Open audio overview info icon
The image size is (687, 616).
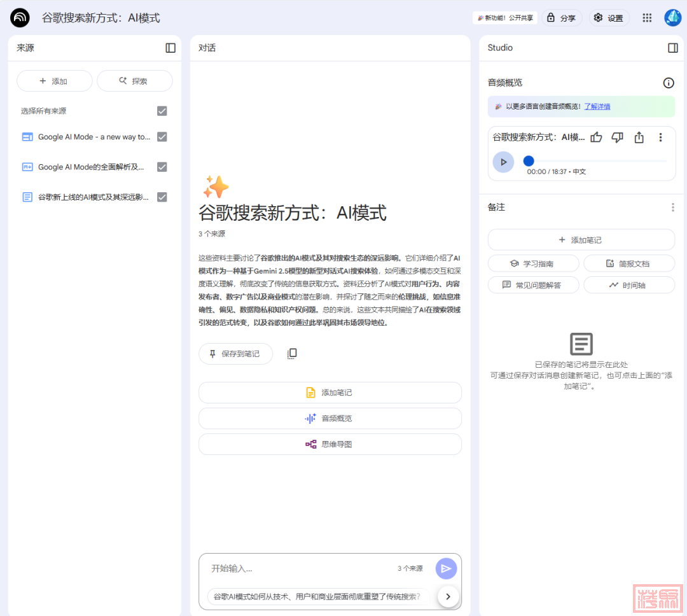click(668, 83)
